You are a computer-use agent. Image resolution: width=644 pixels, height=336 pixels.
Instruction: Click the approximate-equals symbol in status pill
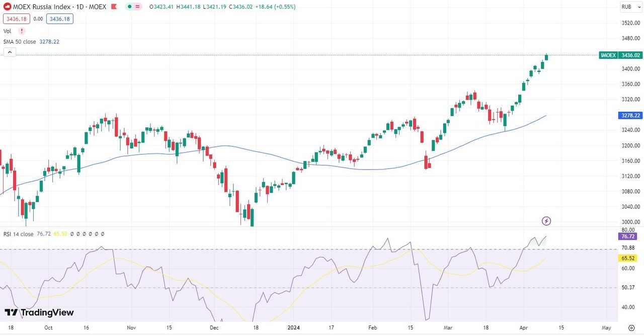(137, 7)
